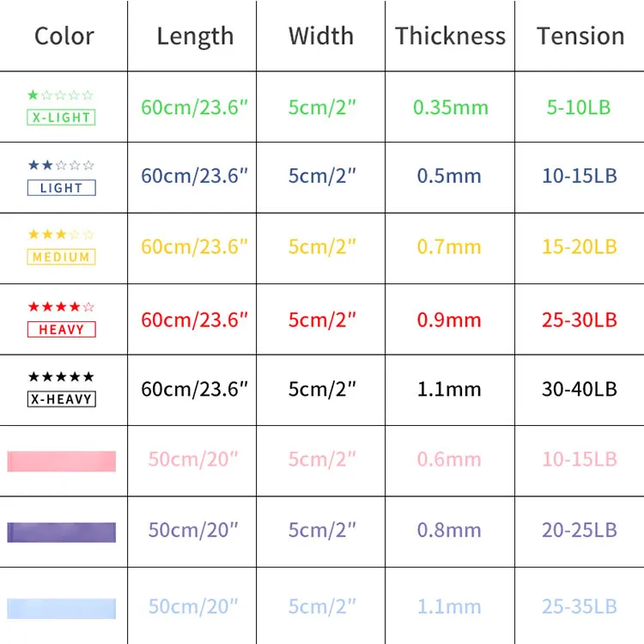This screenshot has width=644, height=644.
Task: Click the purple 20-25LB tension cell
Action: tap(579, 530)
